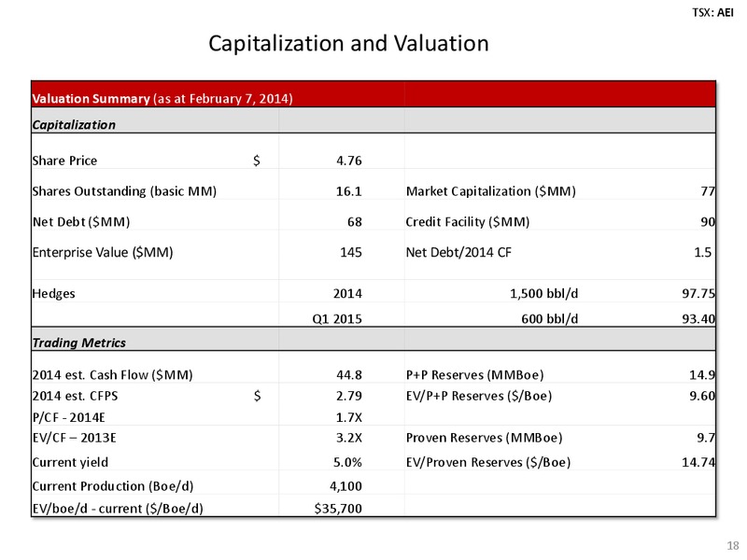Select the production value 4,100
This screenshot has height=560, width=747.
(x=345, y=486)
